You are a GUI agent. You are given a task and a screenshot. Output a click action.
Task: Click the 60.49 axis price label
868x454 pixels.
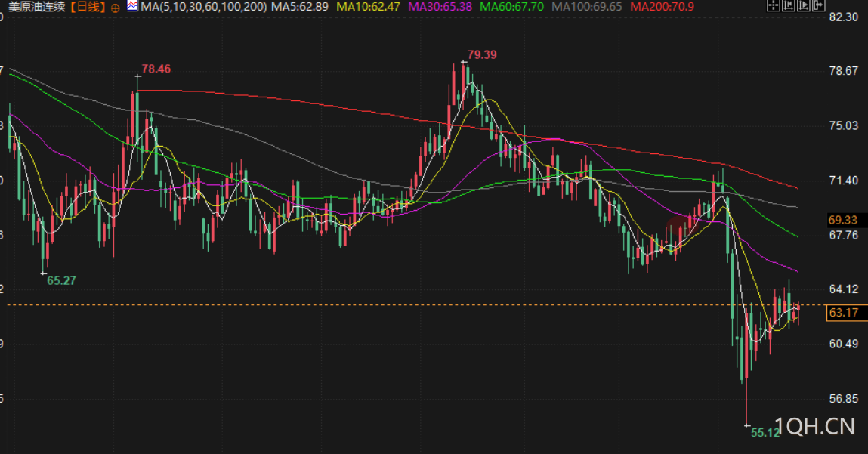click(844, 344)
